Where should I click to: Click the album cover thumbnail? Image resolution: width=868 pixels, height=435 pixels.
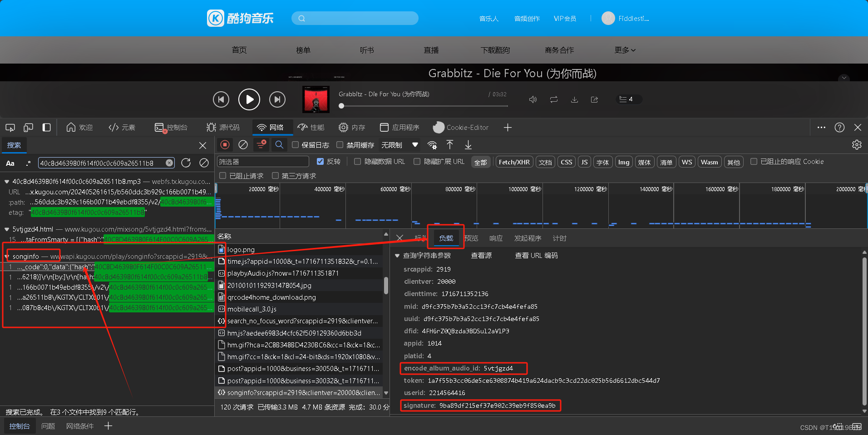316,99
